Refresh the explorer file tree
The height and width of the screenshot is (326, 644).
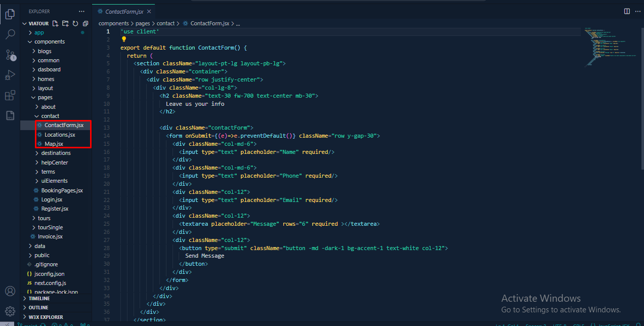[x=75, y=23]
